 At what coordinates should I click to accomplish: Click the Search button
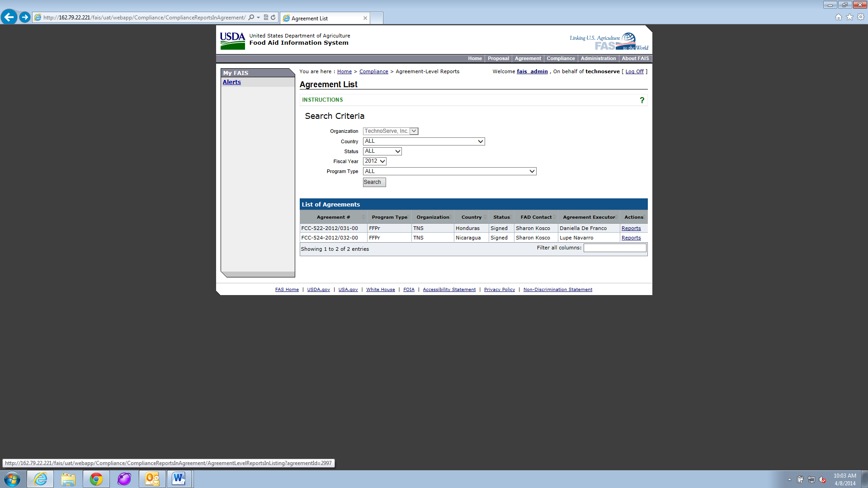click(x=374, y=182)
